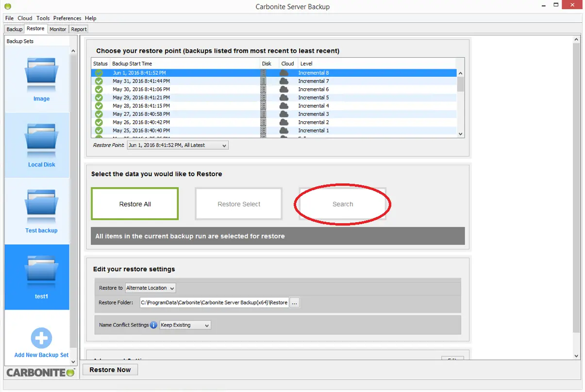Click cloud icon in Incremental 5 row

(284, 98)
